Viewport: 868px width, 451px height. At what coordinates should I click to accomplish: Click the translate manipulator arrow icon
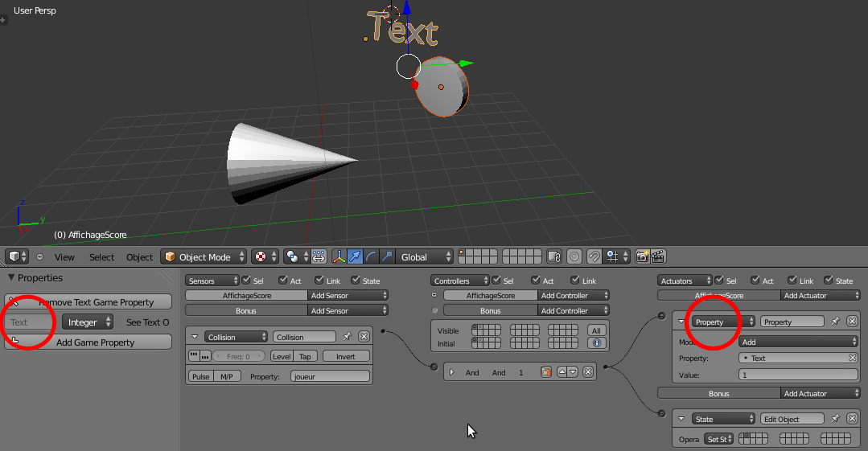click(355, 256)
